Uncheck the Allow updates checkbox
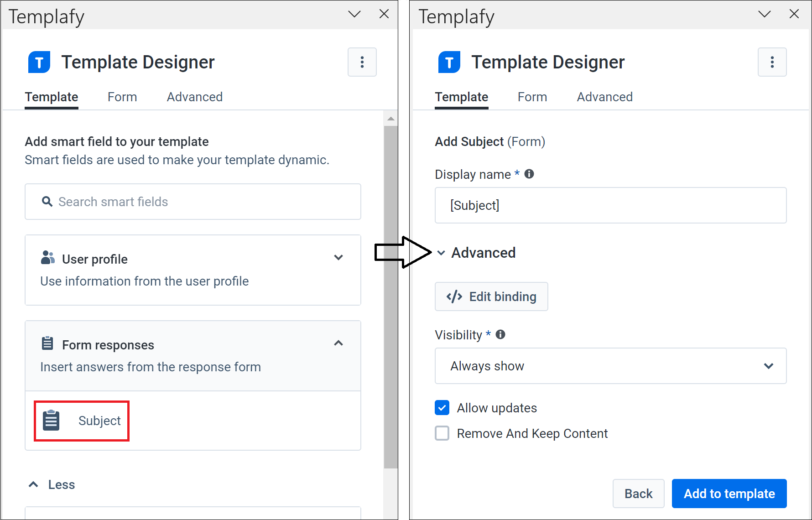This screenshot has height=520, width=812. click(442, 407)
